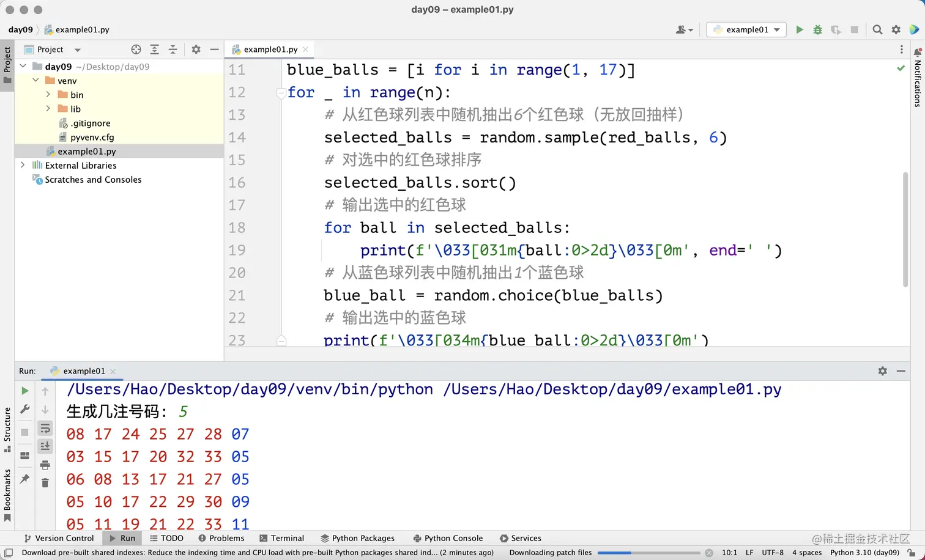Open the TODO tool window tab

(166, 538)
